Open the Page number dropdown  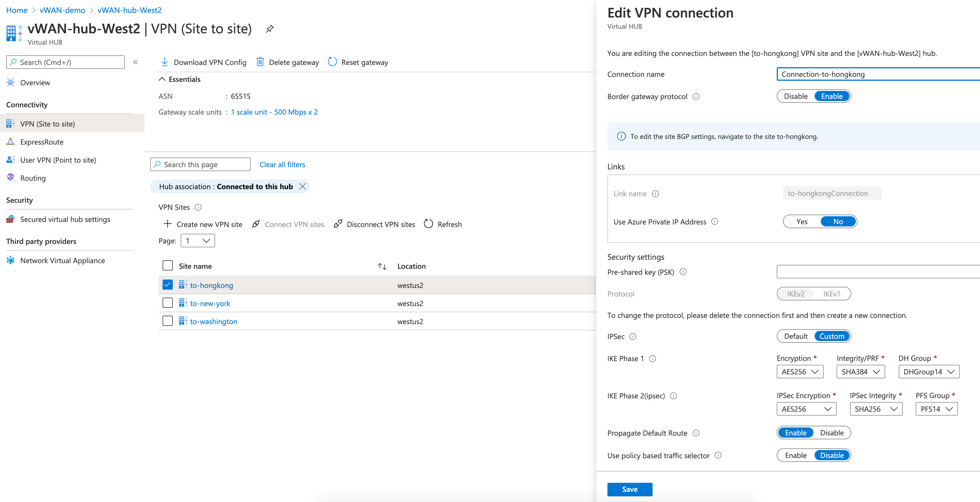point(198,241)
